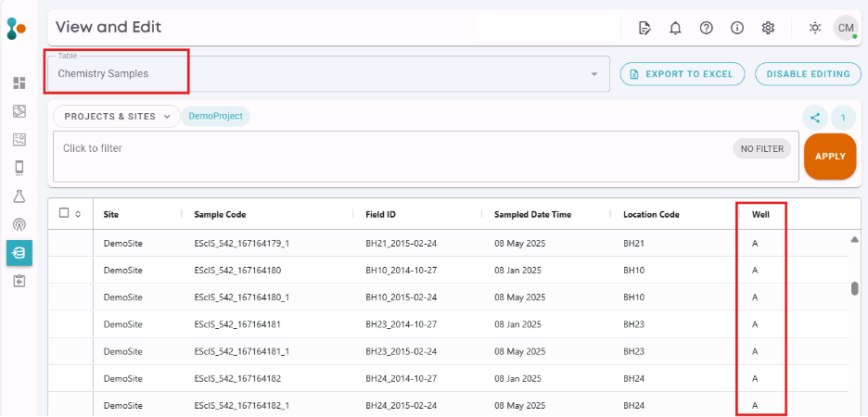Screen dimensions: 868x417
Task: Click the telemetry signal icon in sidebar
Action: [x=19, y=224]
